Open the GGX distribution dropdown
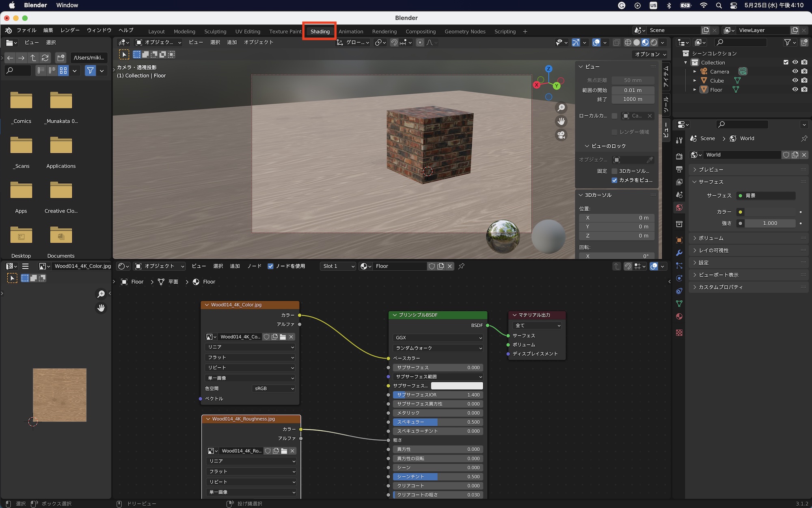The width and height of the screenshot is (812, 508). (x=438, y=338)
